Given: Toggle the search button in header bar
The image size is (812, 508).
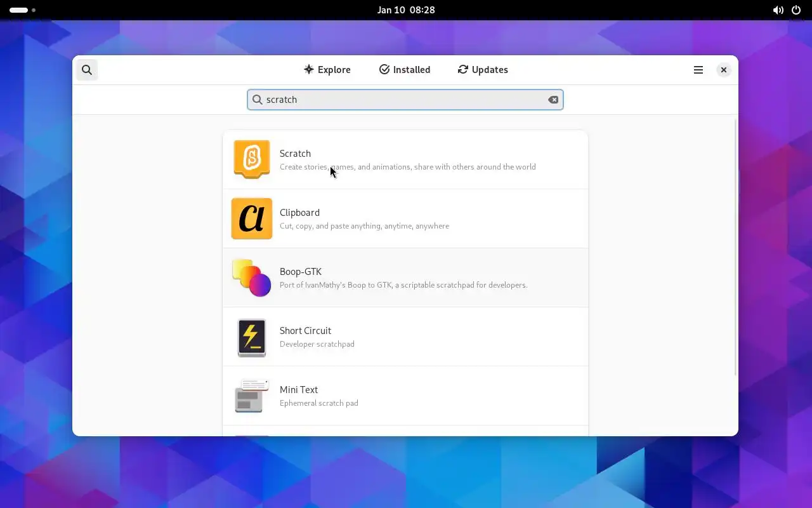Looking at the screenshot, I should [x=87, y=70].
